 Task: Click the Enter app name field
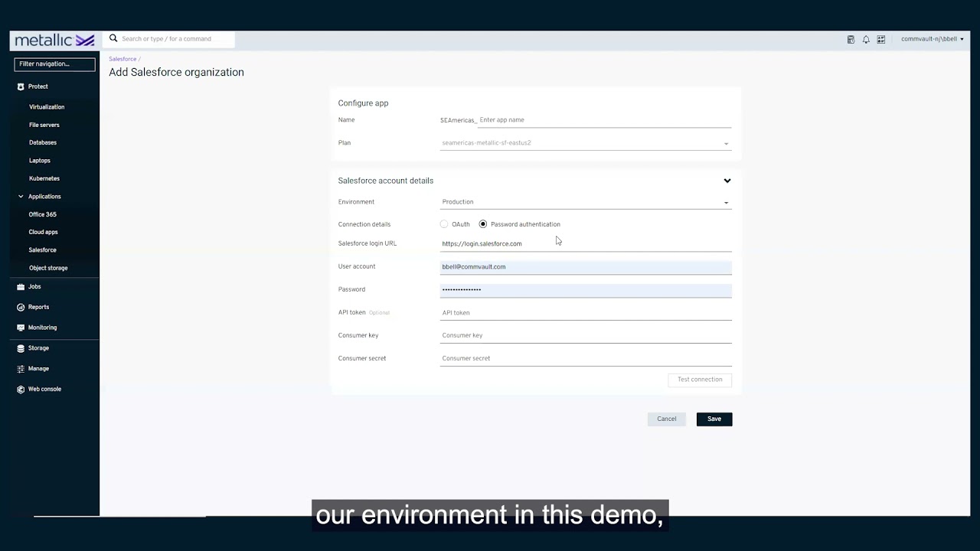click(x=604, y=120)
